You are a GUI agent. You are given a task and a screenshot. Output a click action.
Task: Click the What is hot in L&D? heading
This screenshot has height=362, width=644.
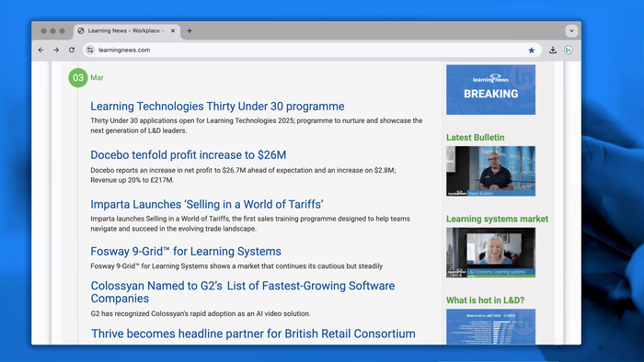point(486,300)
